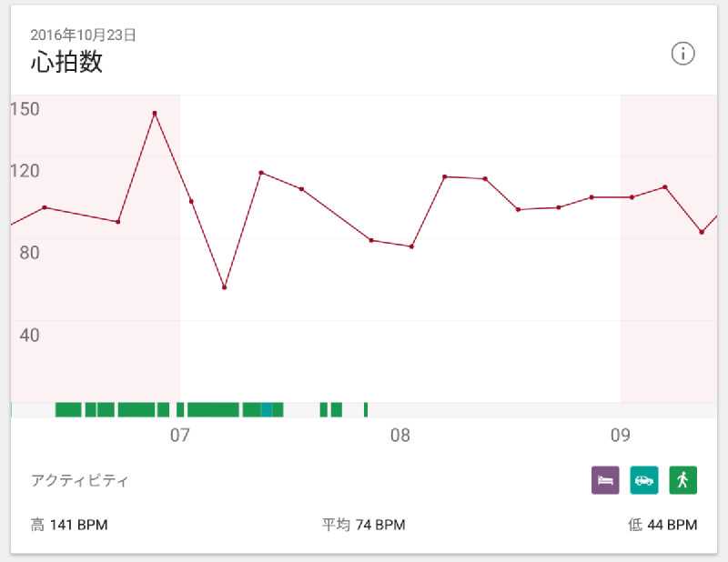Viewport: 728px width, 562px height.
Task: Click the 心拍数 card title
Action: pos(66,62)
